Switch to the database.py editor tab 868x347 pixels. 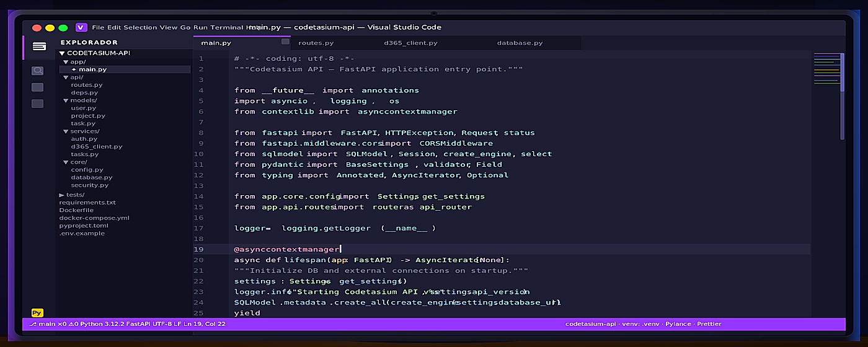[x=520, y=43]
